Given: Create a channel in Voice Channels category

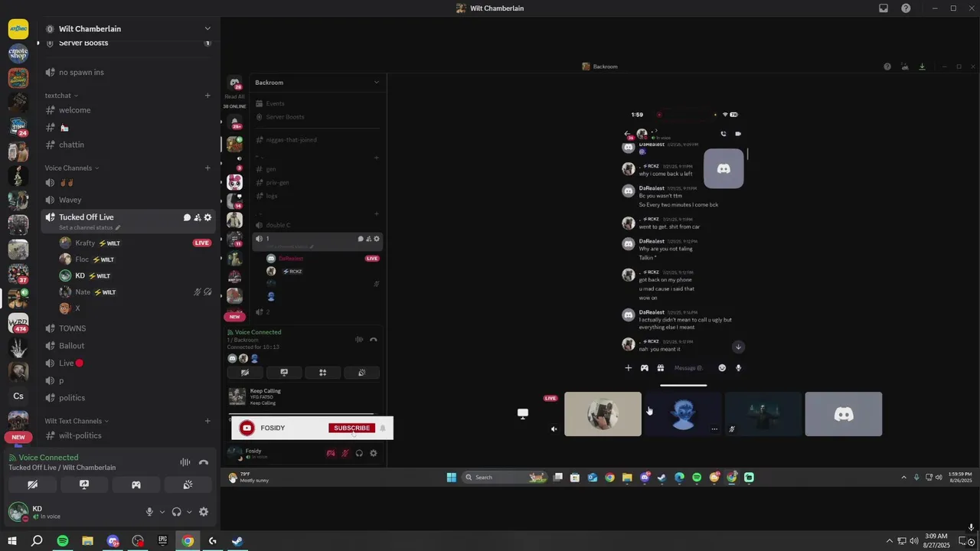Looking at the screenshot, I should point(207,168).
